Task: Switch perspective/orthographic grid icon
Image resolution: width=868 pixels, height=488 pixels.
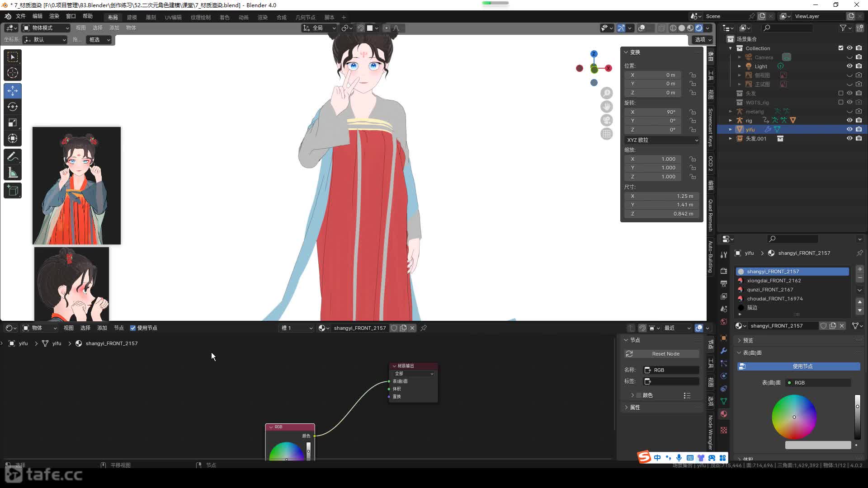Action: pos(607,134)
